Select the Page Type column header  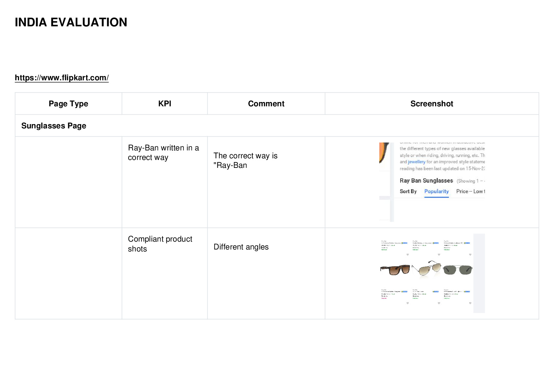tap(68, 104)
